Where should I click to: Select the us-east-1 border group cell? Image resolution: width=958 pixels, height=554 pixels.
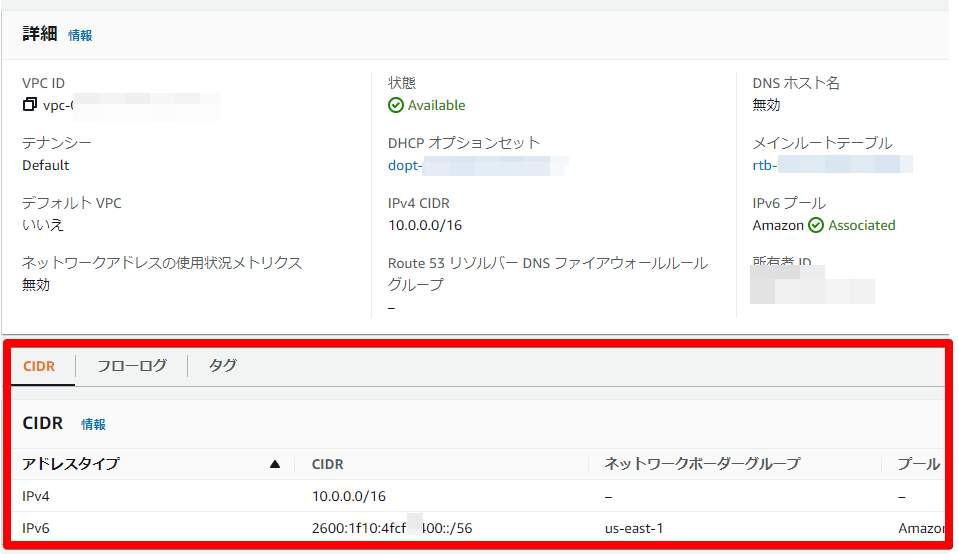point(634,528)
